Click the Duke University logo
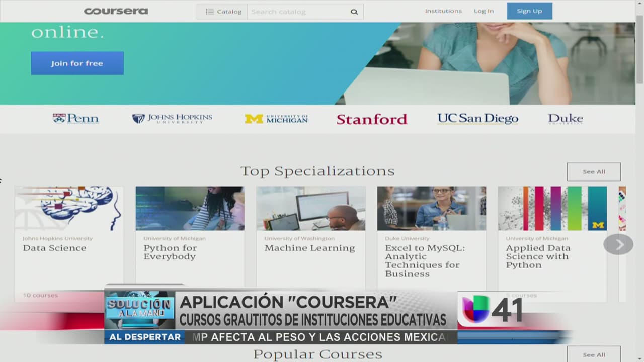This screenshot has width=644, height=362. click(x=565, y=119)
